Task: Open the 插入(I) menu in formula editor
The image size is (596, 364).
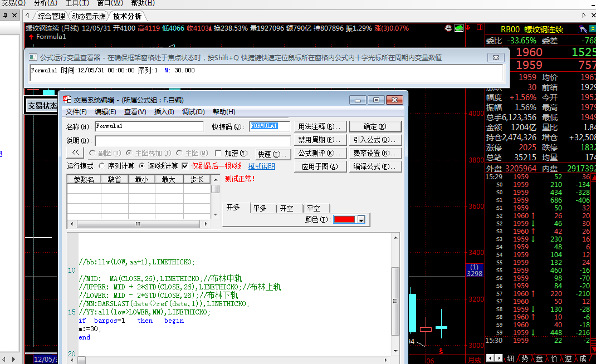Action: pos(164,112)
